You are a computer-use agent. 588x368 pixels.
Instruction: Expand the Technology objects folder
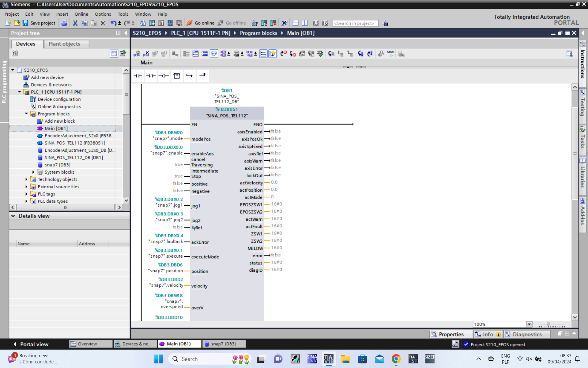(26, 179)
